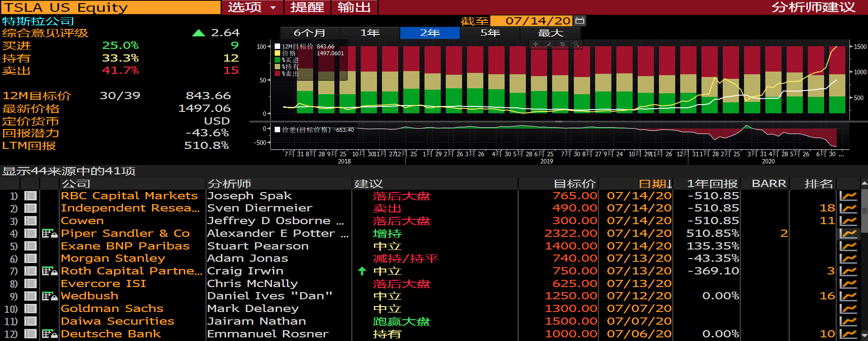Open the document icon for Daiwa Securities
Screen dimensions: 868x341
[31, 321]
